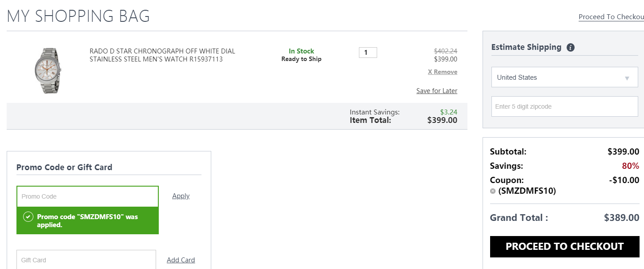Click the My Shopping Bag heading

(x=78, y=16)
